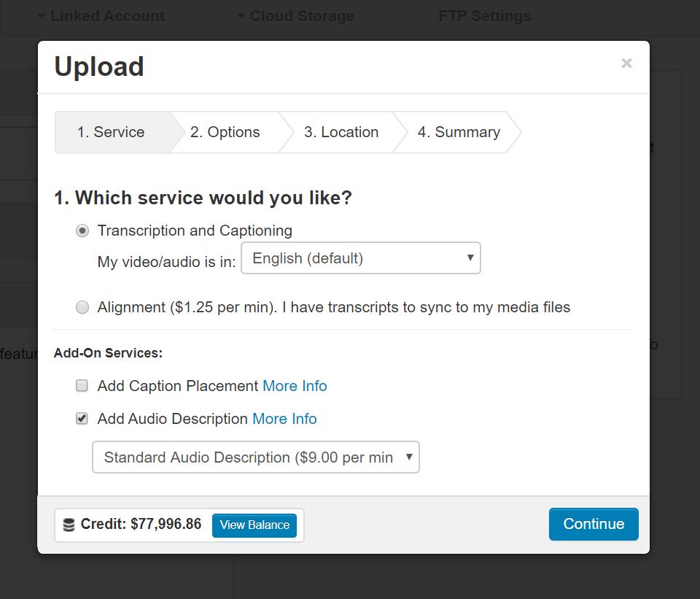Open the English (default) language dropdown
Viewport: 700px width, 599px height.
360,258
